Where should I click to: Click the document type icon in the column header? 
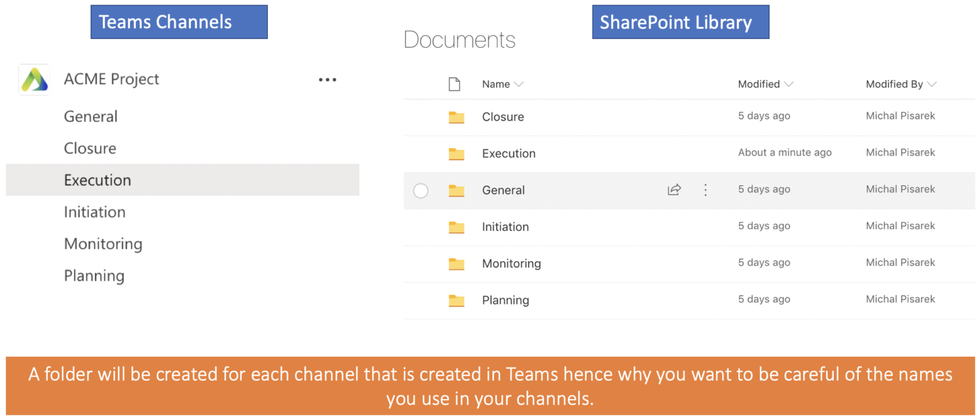click(454, 84)
